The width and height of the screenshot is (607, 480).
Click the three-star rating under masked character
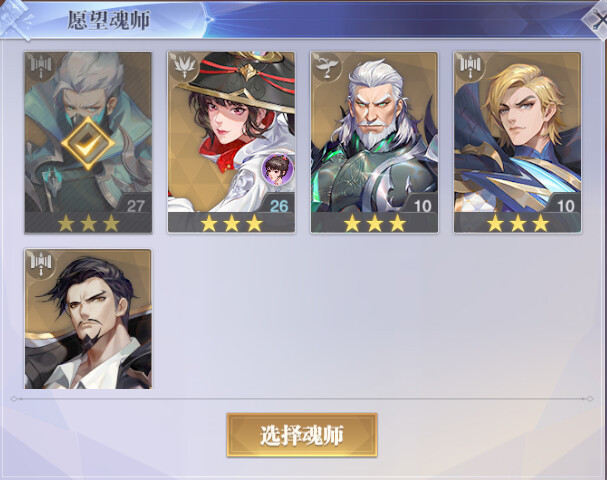tap(88, 223)
